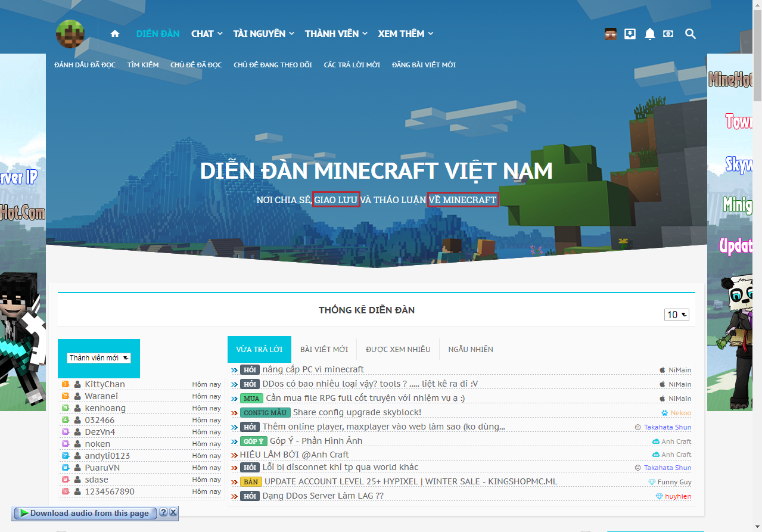This screenshot has height=532, width=762.
Task: Open member profile andyli0123
Action: point(107,456)
